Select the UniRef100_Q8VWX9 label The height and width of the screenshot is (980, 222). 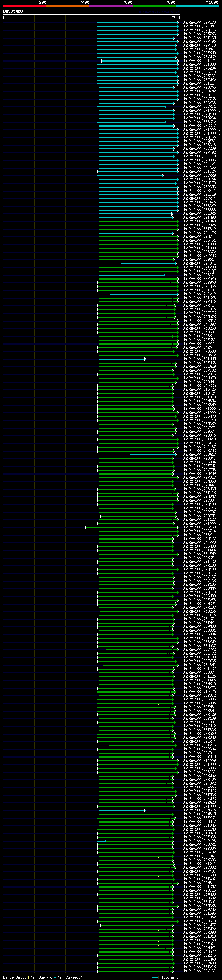click(x=199, y=57)
